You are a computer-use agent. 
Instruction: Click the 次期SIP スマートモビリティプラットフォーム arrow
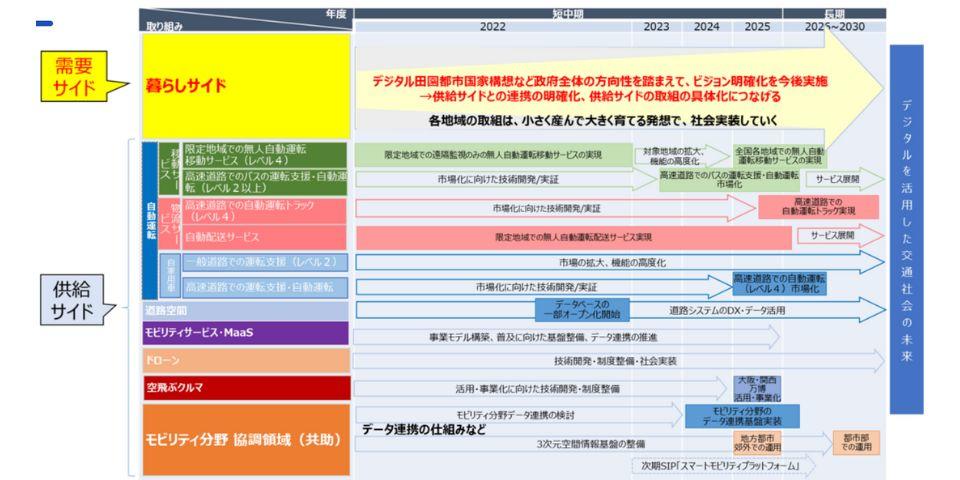[722, 466]
